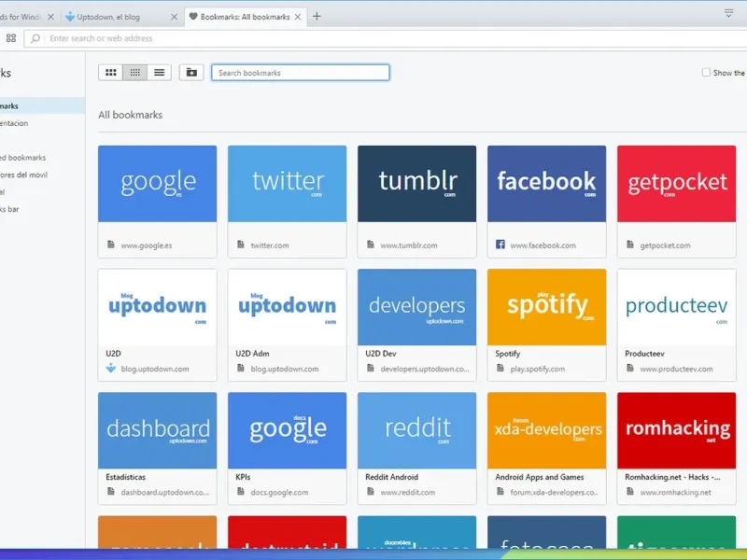The width and height of the screenshot is (747, 560).
Task: Click the page icon next to www.google.es
Action: tap(110, 245)
